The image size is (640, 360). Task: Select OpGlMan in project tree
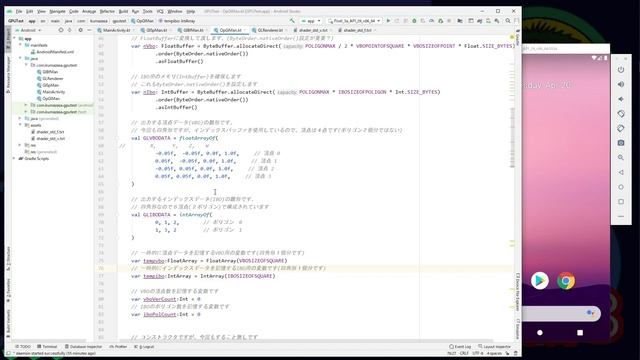click(x=48, y=98)
